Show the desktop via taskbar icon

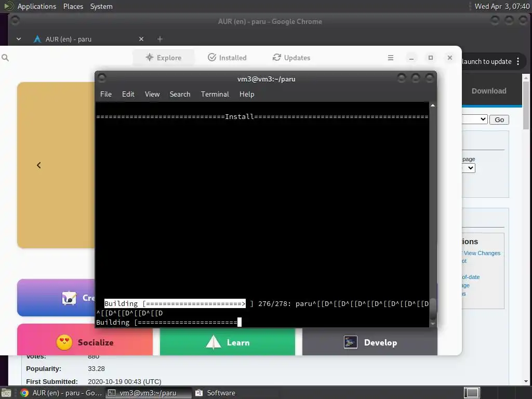6,393
